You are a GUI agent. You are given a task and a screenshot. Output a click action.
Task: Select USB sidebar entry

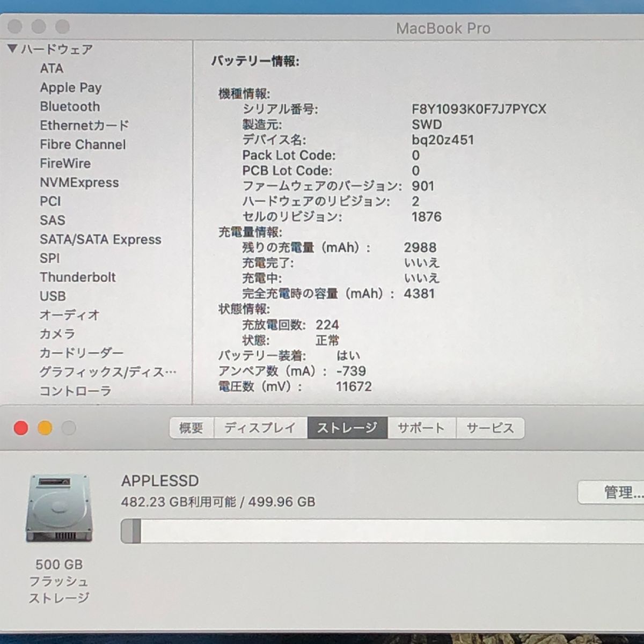click(53, 296)
